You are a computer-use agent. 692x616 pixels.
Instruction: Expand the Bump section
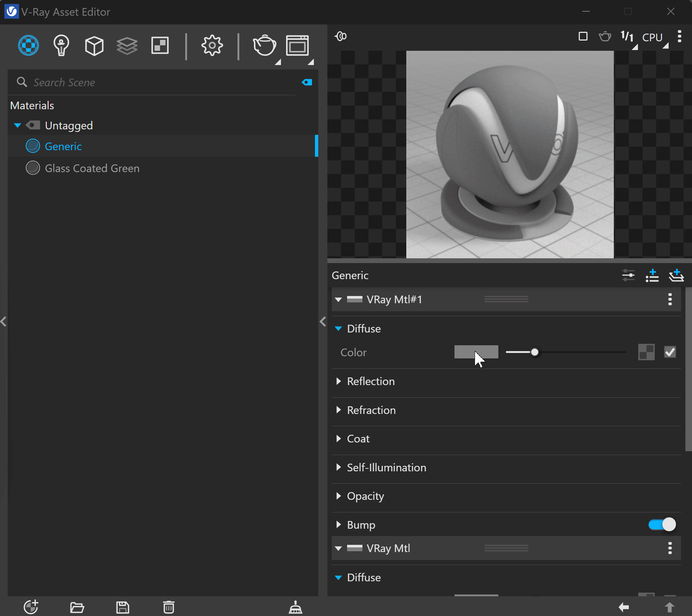(x=338, y=525)
